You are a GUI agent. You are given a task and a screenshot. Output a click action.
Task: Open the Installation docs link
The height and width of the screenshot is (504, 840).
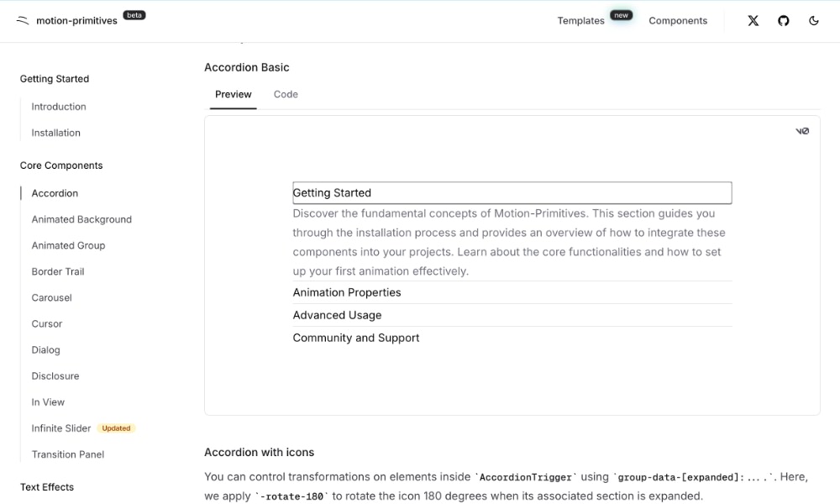56,133
